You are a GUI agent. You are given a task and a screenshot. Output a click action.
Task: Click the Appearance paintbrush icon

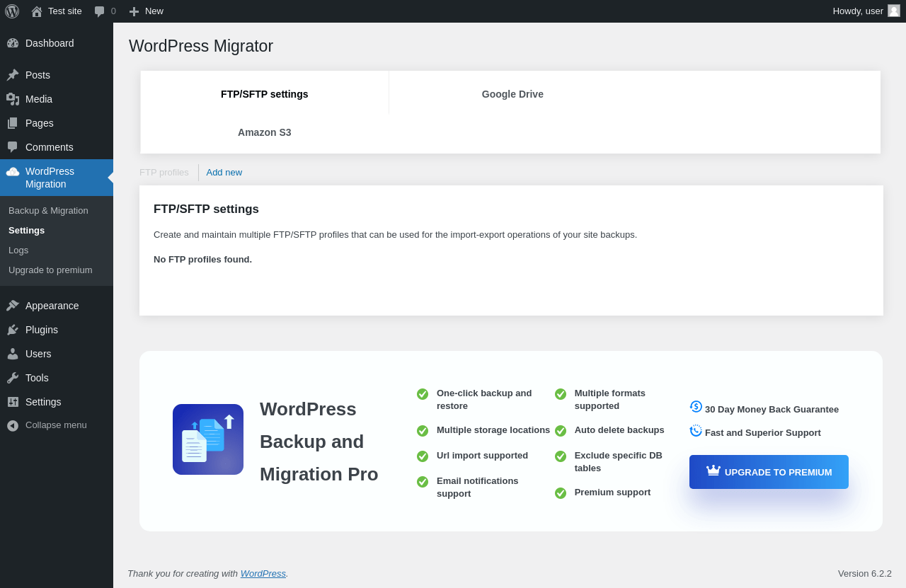pos(13,306)
